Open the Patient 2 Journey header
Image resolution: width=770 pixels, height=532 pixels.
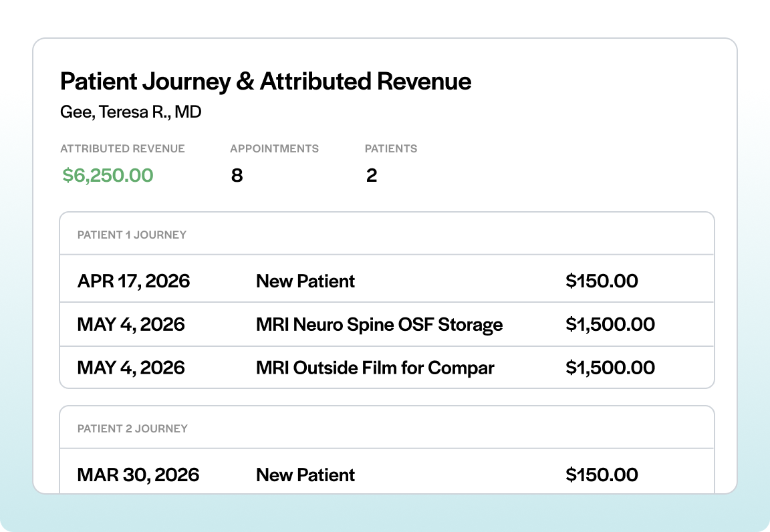387,427
